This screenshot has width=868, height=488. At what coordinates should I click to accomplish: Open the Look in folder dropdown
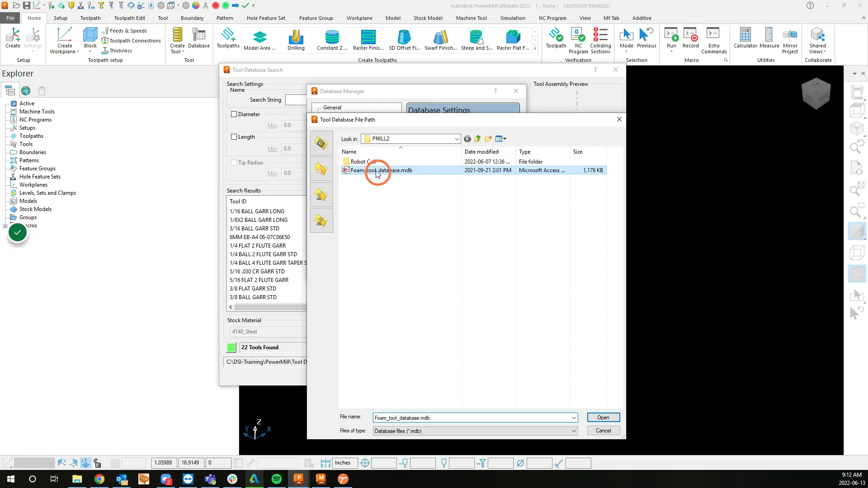pyautogui.click(x=457, y=139)
